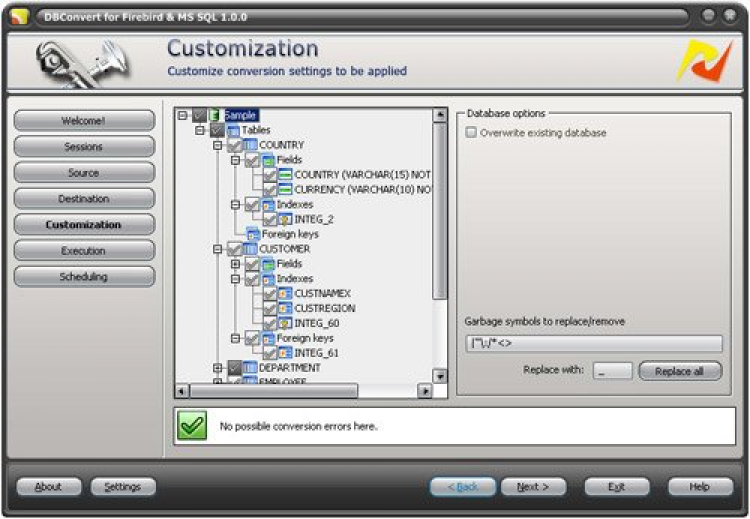
Task: Collapse COUNTRY Fields node
Action: click(235, 160)
